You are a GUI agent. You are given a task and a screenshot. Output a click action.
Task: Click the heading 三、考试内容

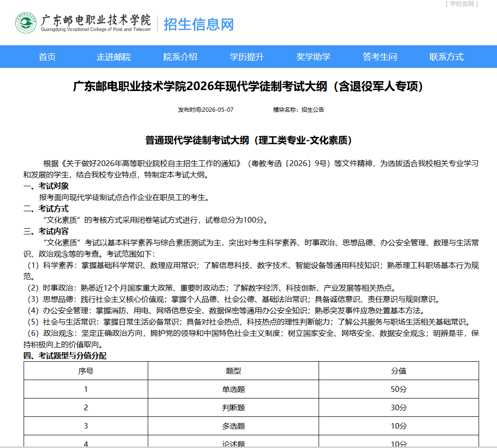click(x=46, y=232)
